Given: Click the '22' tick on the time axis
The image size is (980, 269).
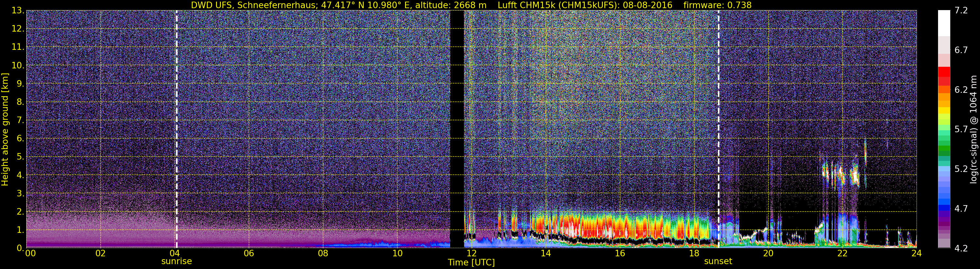Looking at the screenshot, I should (842, 253).
